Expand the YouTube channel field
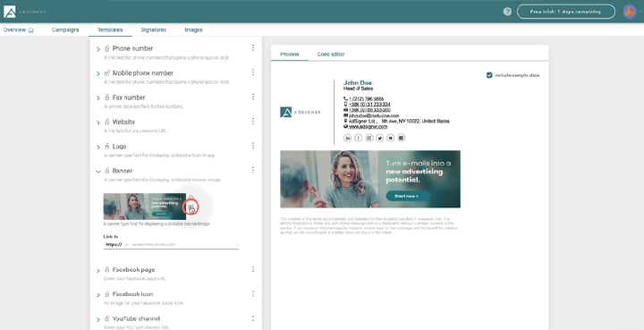 (x=98, y=320)
